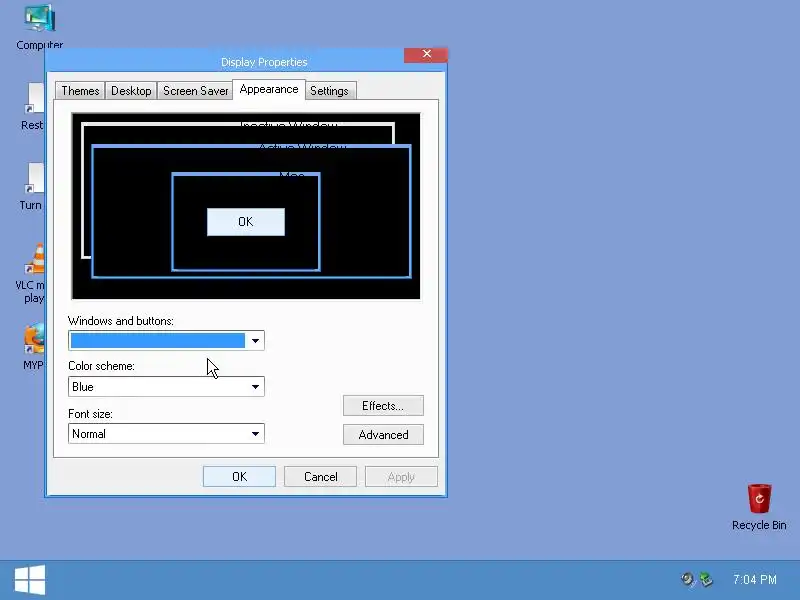
Task: Click the 7:04 PM taskbar clock
Action: [x=755, y=580]
